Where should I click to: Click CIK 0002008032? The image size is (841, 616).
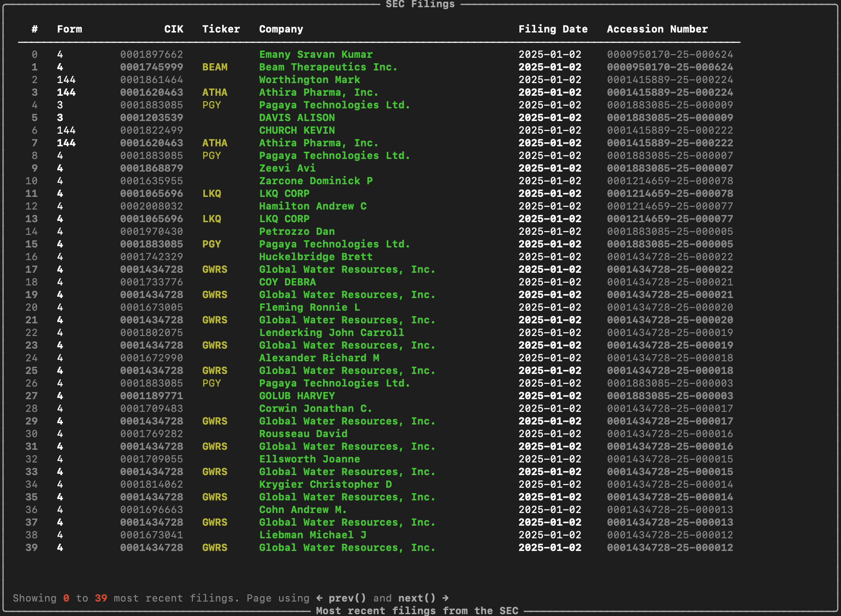pyautogui.click(x=151, y=206)
